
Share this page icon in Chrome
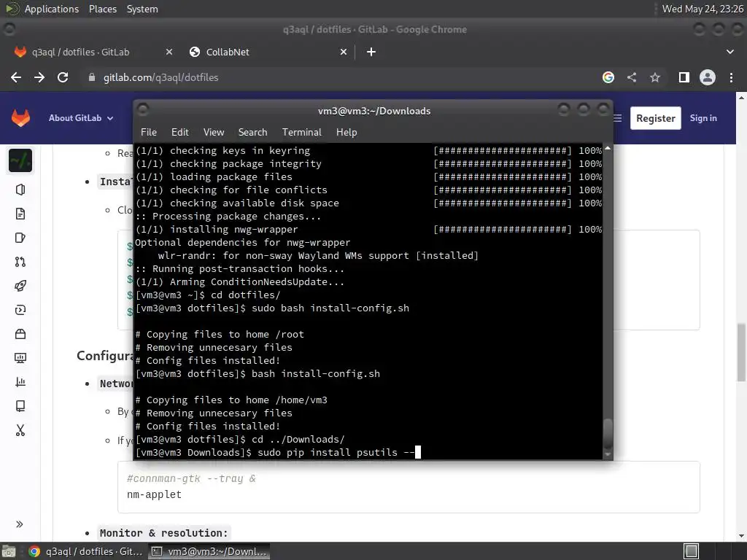click(632, 77)
